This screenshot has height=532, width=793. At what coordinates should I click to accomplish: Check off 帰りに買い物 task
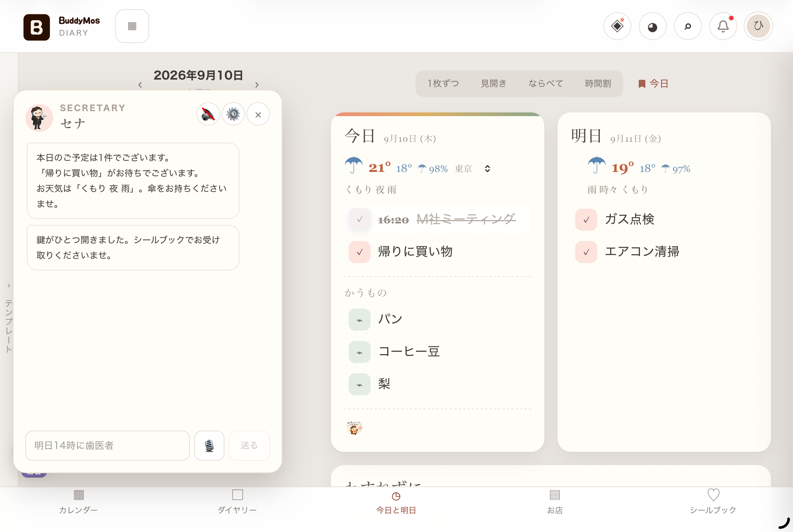(360, 252)
